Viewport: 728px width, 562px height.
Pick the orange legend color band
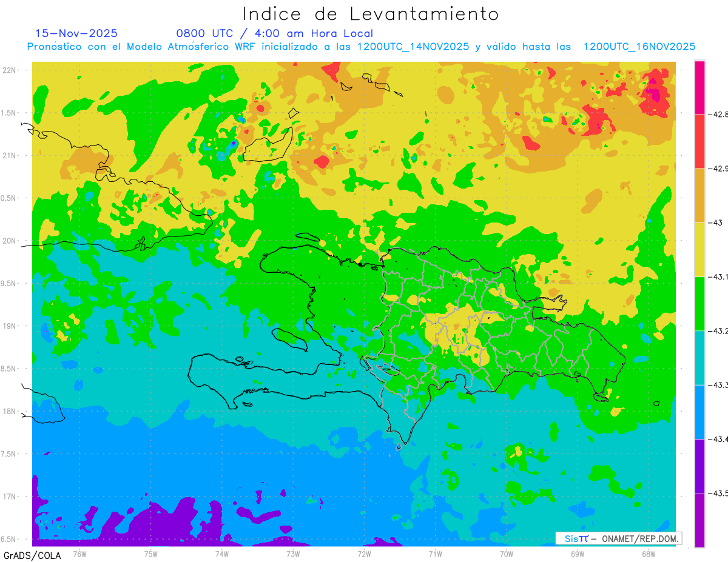click(x=699, y=195)
